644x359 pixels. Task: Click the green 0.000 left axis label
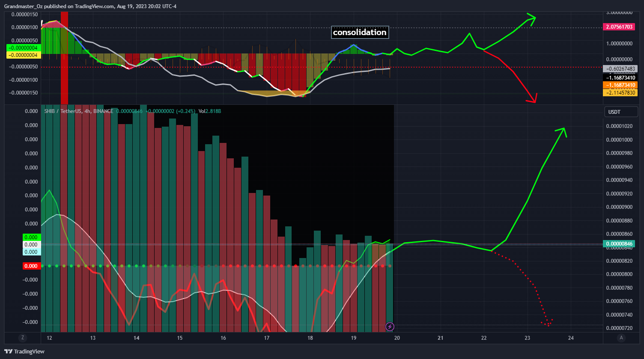coord(31,237)
